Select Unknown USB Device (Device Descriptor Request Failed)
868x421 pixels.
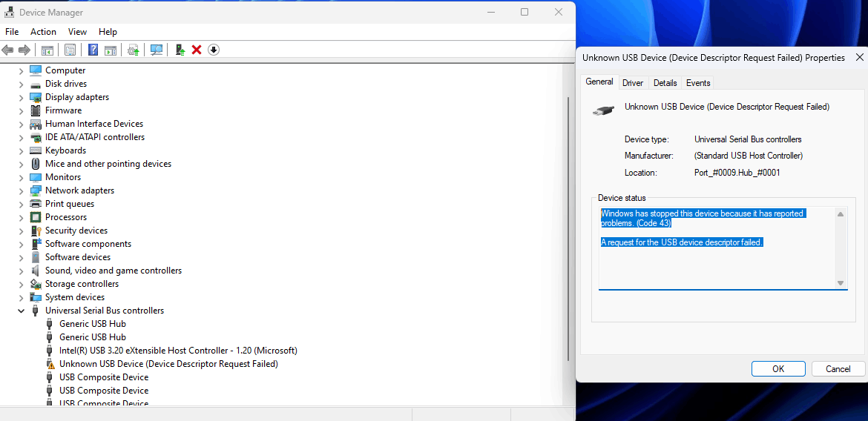click(x=168, y=364)
